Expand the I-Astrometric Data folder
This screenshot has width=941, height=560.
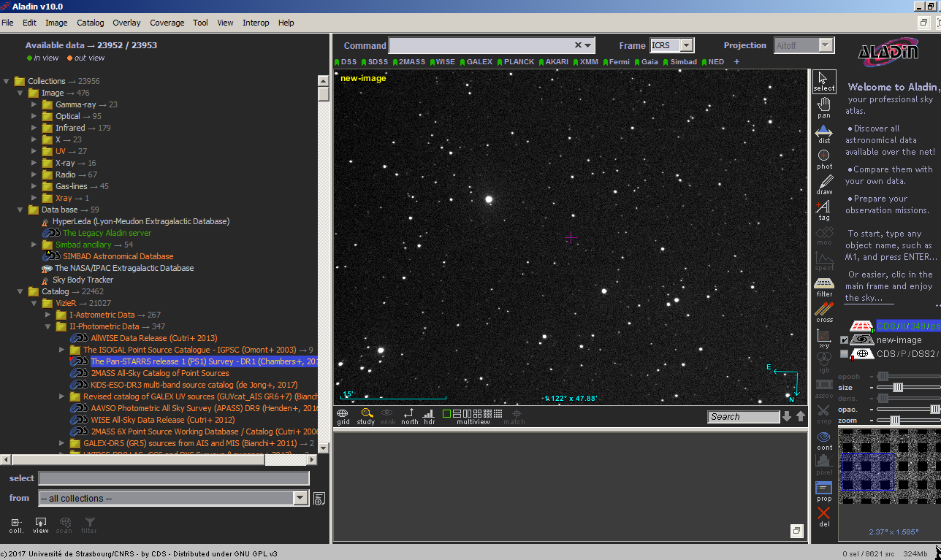[x=48, y=315]
